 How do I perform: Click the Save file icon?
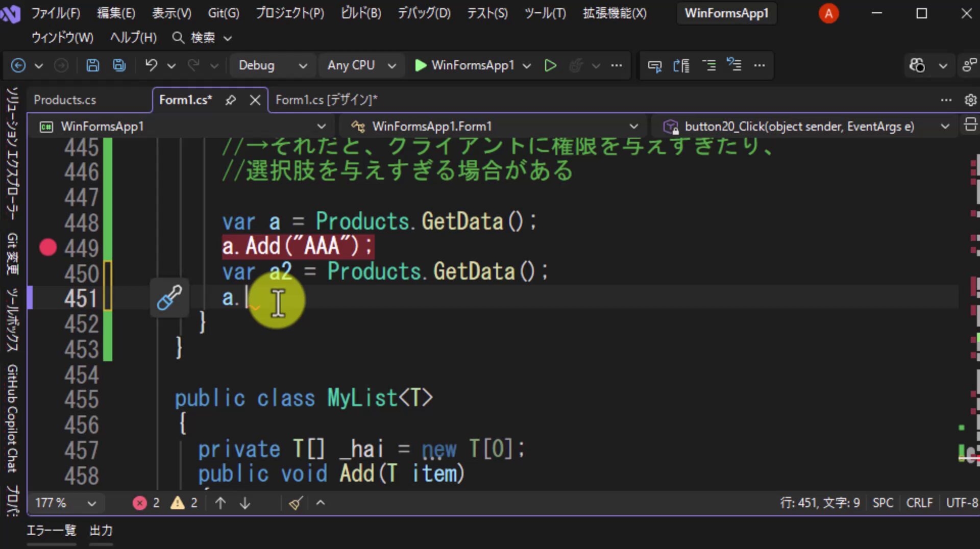point(92,65)
